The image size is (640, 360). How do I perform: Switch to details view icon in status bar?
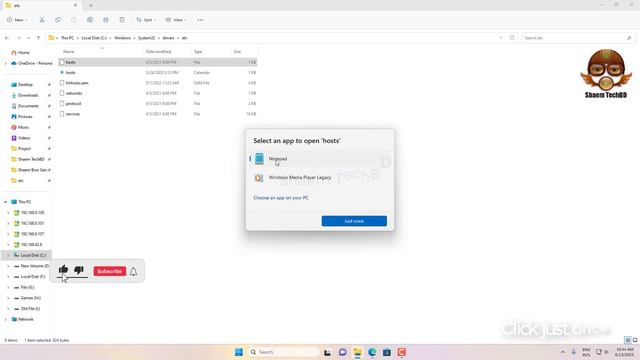628,340
